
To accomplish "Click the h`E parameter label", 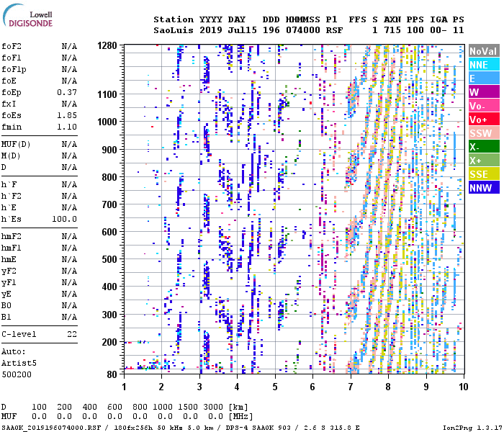I will (x=9, y=207).
